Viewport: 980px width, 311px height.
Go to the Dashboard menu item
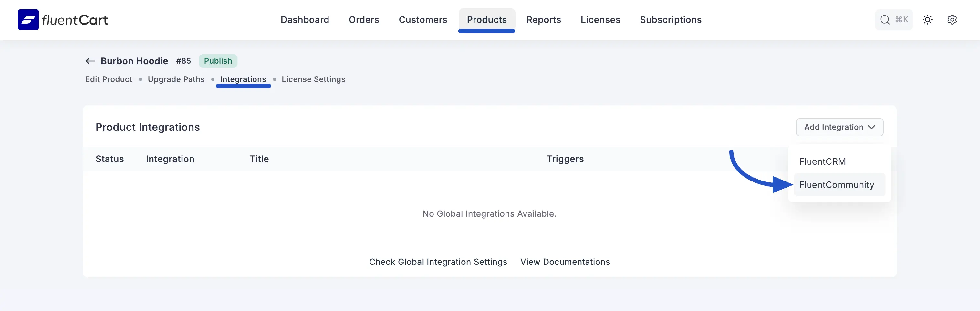(x=305, y=20)
